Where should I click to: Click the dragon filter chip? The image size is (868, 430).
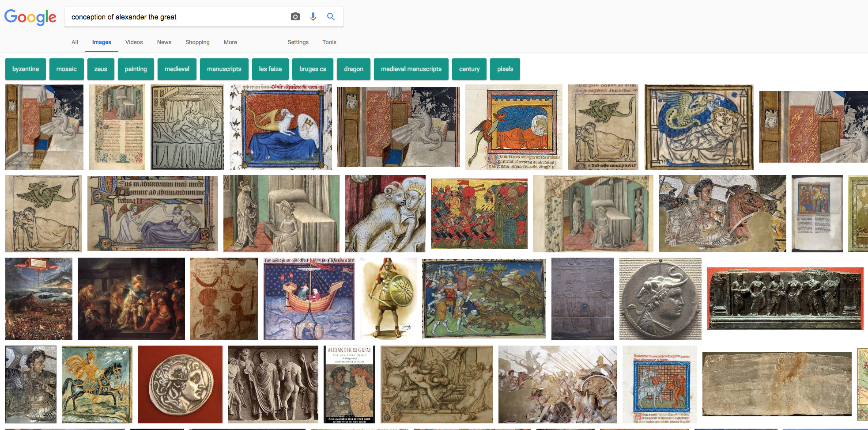tap(354, 69)
